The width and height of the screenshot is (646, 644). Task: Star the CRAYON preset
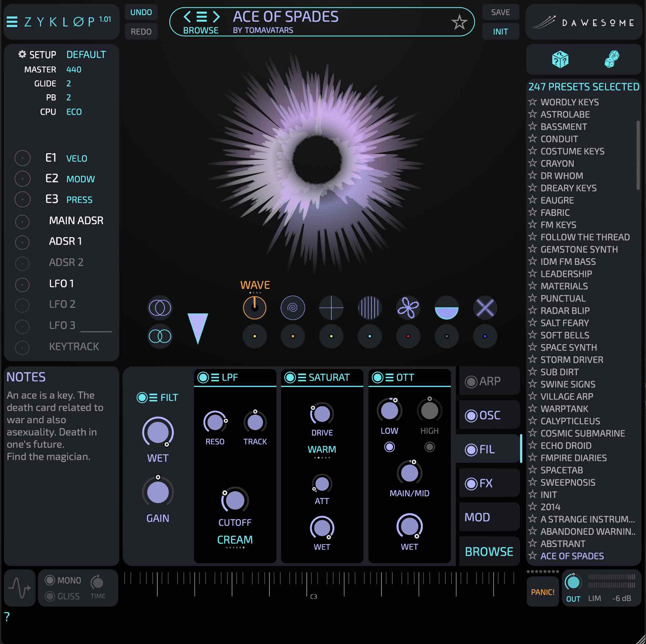point(532,163)
